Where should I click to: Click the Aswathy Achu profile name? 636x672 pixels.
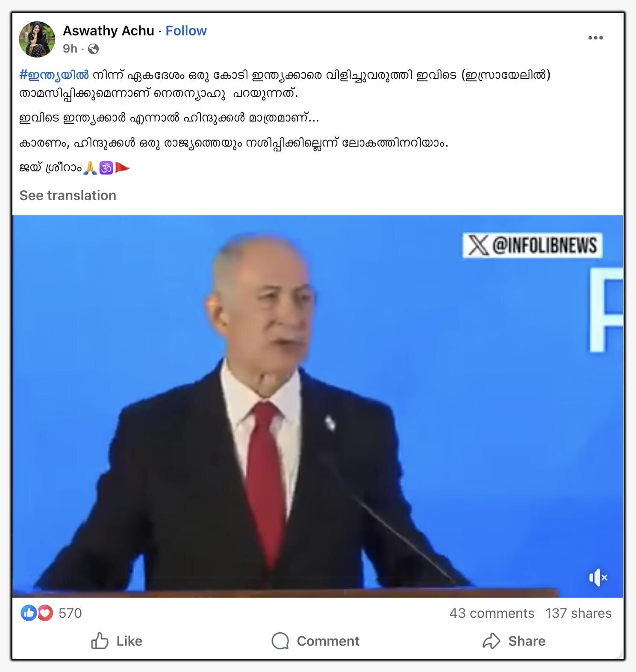[x=109, y=31]
